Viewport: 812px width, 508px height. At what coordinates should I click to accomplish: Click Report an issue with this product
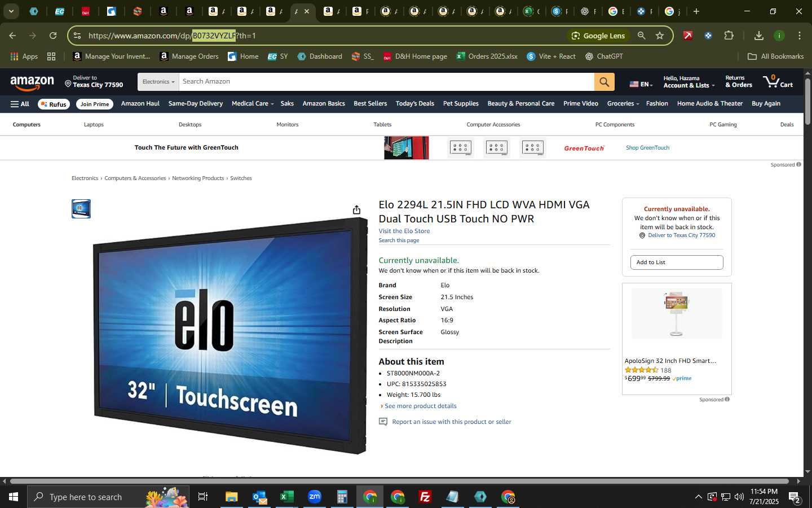point(451,422)
